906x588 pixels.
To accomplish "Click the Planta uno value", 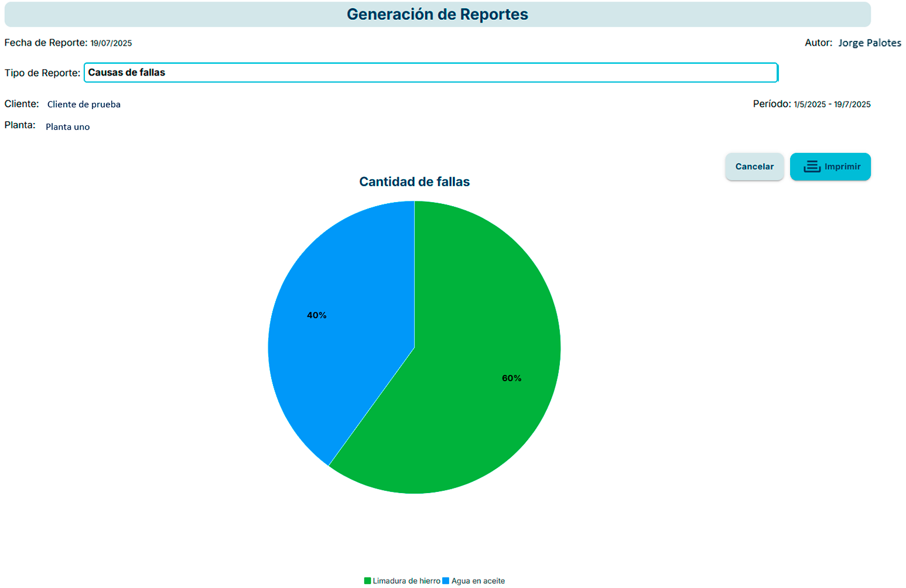I will click(68, 127).
